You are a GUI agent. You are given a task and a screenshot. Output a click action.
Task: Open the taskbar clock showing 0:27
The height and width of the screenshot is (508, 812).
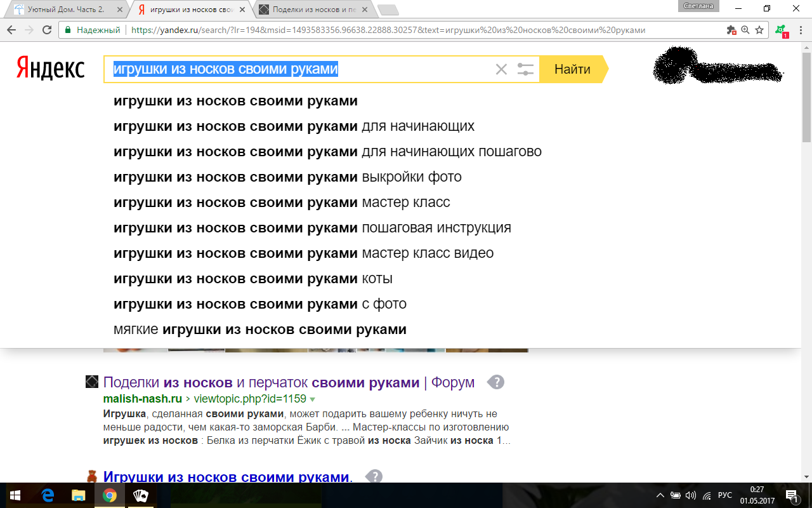(x=757, y=495)
